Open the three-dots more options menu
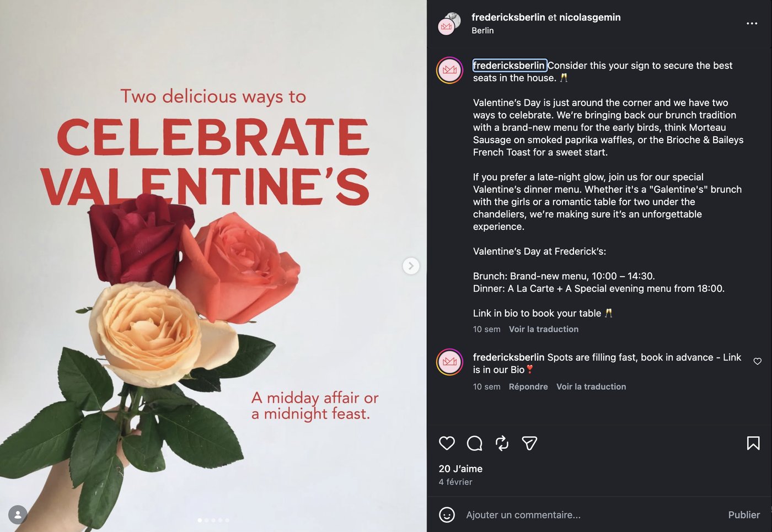Viewport: 772px width, 532px height. (752, 24)
